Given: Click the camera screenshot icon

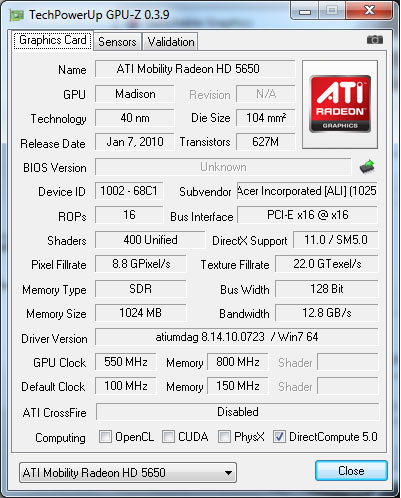Looking at the screenshot, I should (x=375, y=40).
